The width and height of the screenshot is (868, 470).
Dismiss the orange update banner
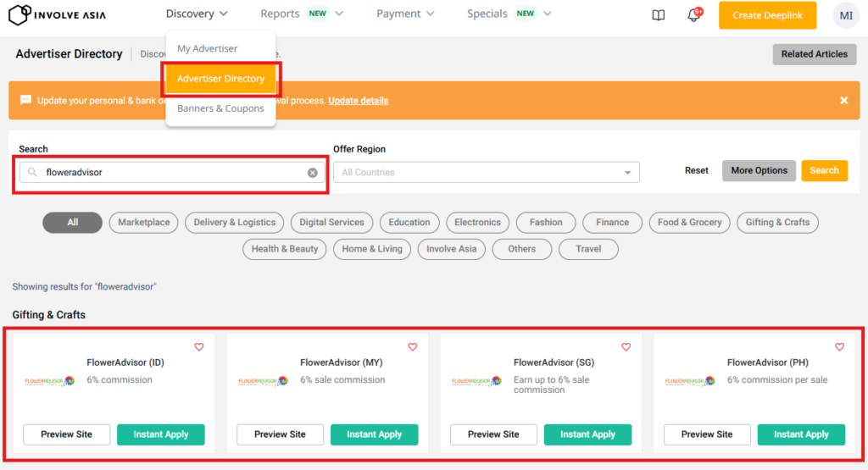(x=843, y=100)
